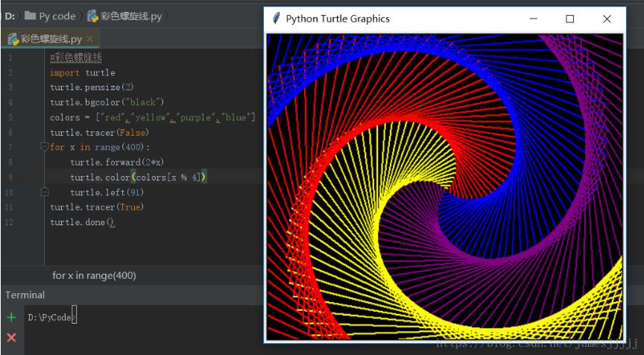Click the D: drive breadcrumb
644x355 pixels.
click(9, 16)
